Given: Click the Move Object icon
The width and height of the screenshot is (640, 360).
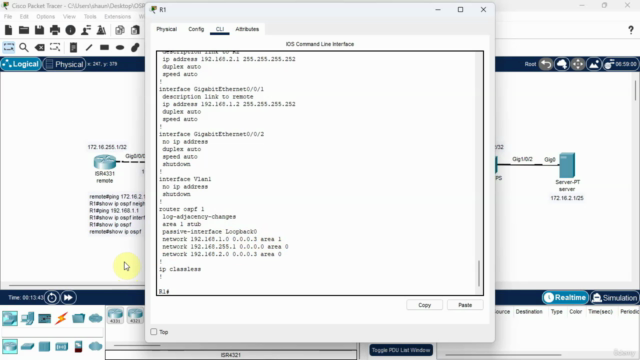Looking at the screenshot, I should [578, 64].
